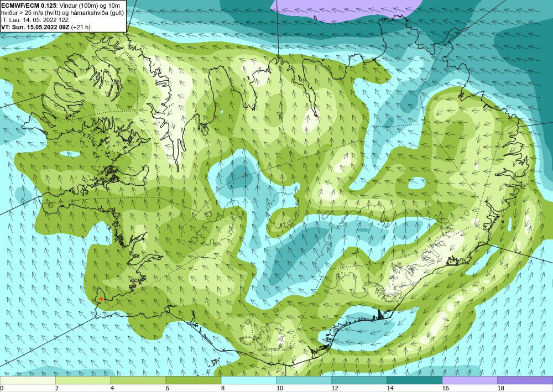This screenshot has height=392, width=553.
Task: Click the dark green 6–8 m/s legend swatch
Action: coord(194,380)
